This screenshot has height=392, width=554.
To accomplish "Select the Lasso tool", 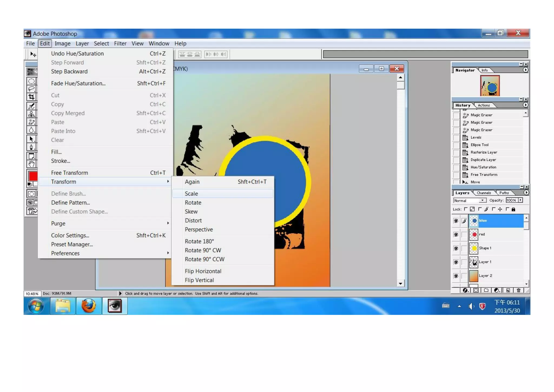I will click(x=31, y=89).
